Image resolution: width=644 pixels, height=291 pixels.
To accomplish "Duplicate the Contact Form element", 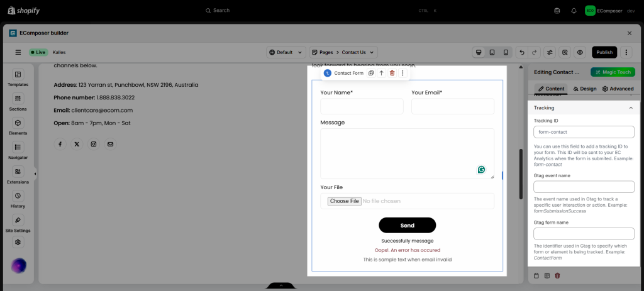I will tap(371, 74).
